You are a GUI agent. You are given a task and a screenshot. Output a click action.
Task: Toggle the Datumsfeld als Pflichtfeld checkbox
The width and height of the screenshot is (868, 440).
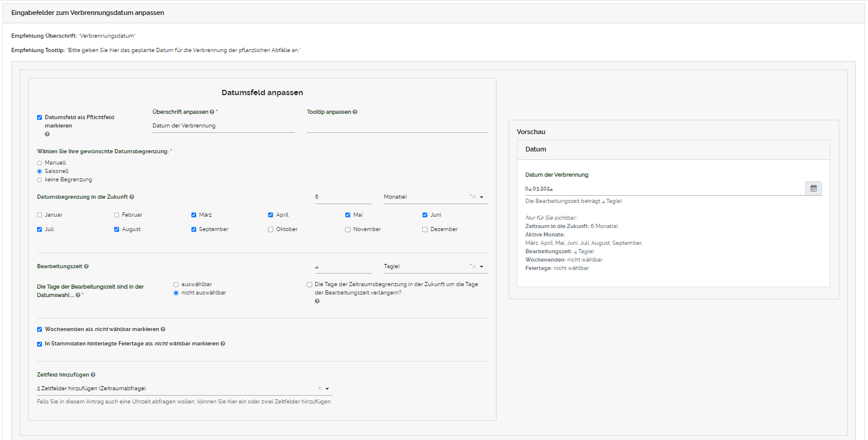[39, 118]
